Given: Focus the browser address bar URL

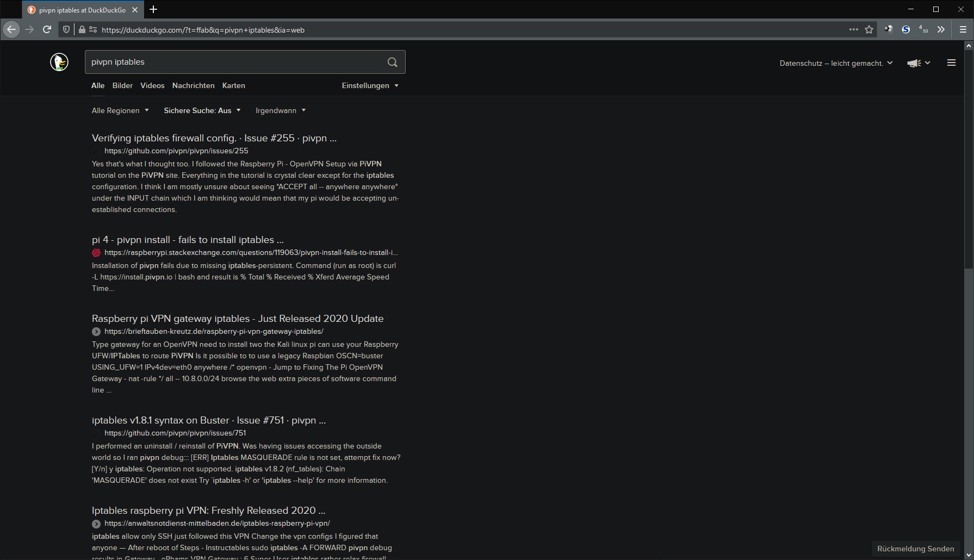Looking at the screenshot, I should (x=468, y=30).
